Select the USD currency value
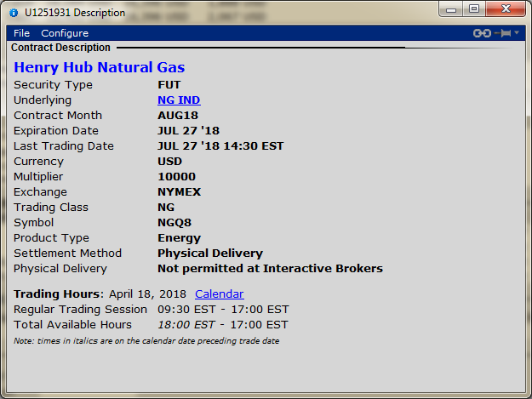This screenshot has height=399, width=532. [x=169, y=162]
